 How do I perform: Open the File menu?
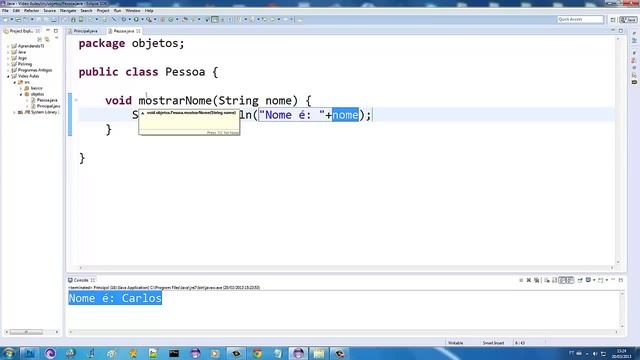[x=5, y=11]
